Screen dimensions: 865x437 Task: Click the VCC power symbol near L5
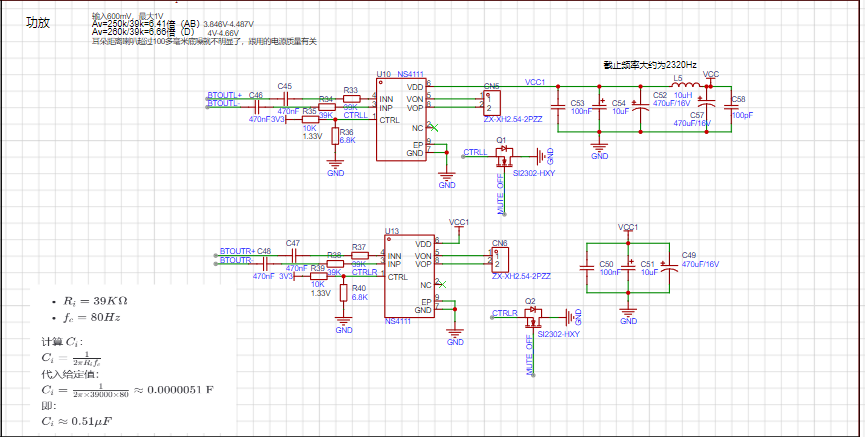click(x=711, y=77)
